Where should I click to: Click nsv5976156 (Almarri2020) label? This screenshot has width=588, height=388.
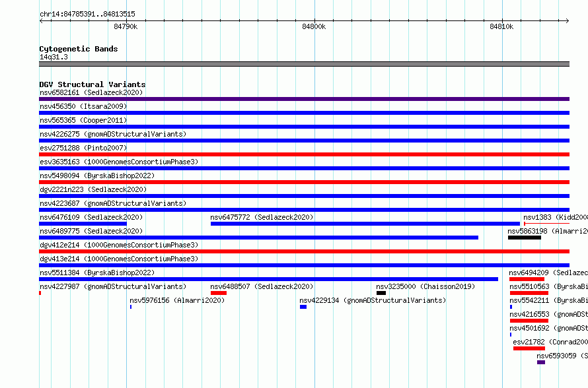[177, 300]
